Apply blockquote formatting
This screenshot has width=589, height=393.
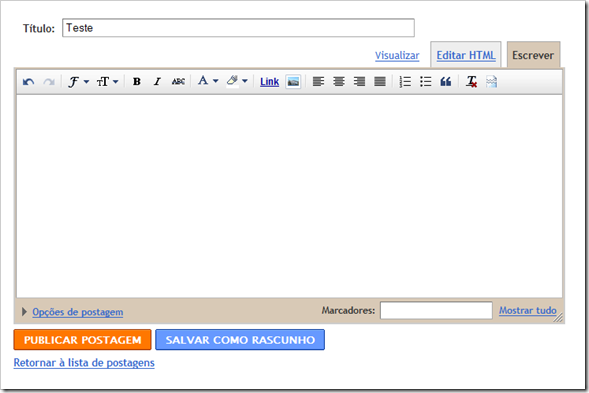446,82
